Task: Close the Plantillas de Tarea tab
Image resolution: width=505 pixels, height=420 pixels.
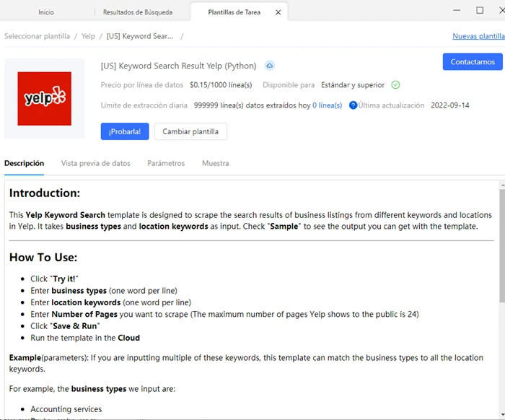Action: [278, 12]
